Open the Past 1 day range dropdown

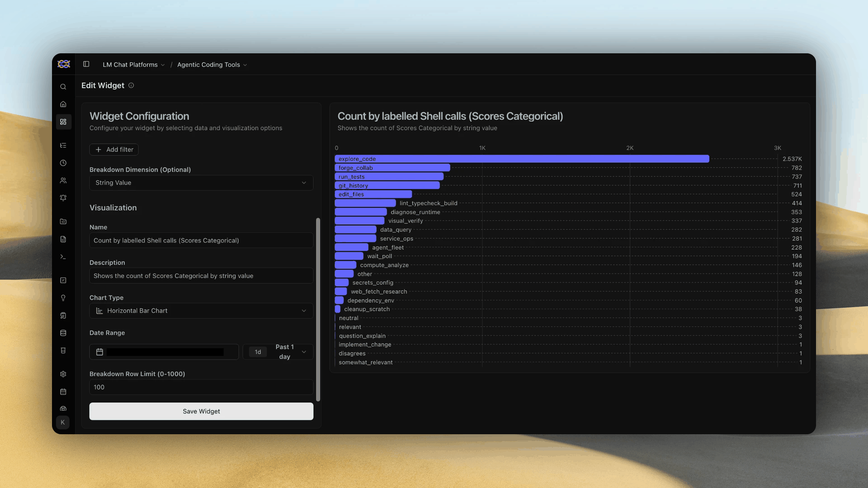278,352
